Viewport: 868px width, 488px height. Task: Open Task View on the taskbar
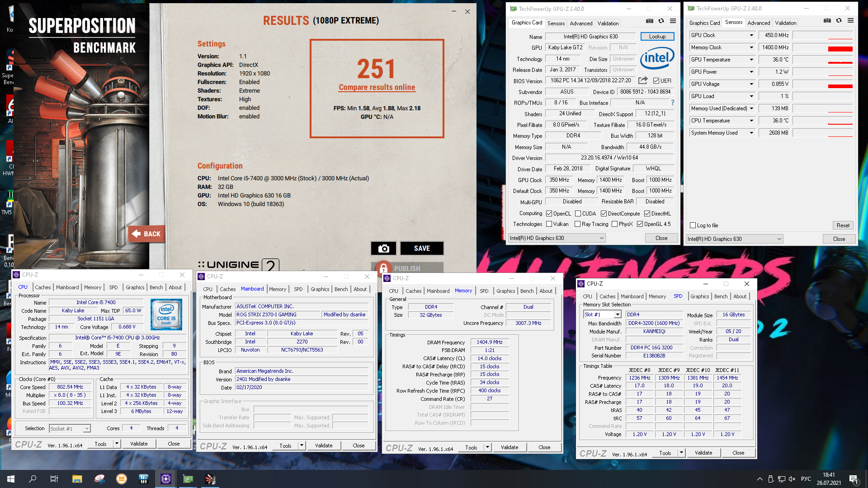(54, 479)
